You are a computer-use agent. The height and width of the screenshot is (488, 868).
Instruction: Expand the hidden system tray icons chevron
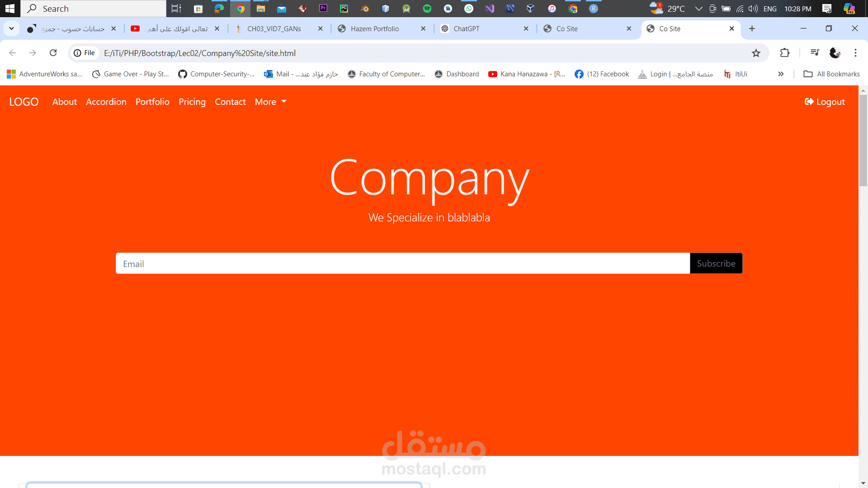click(699, 8)
